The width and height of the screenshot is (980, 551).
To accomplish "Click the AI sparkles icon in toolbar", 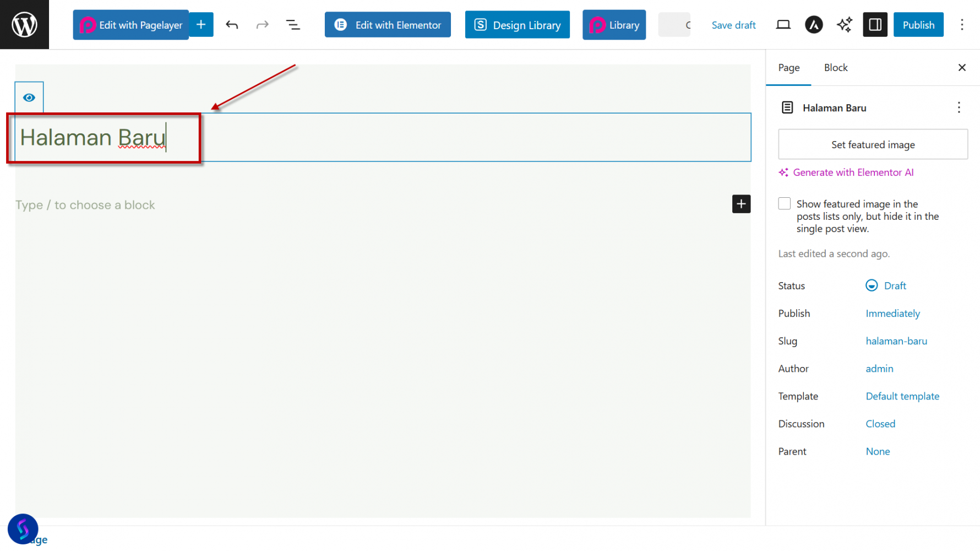I will 844,25.
